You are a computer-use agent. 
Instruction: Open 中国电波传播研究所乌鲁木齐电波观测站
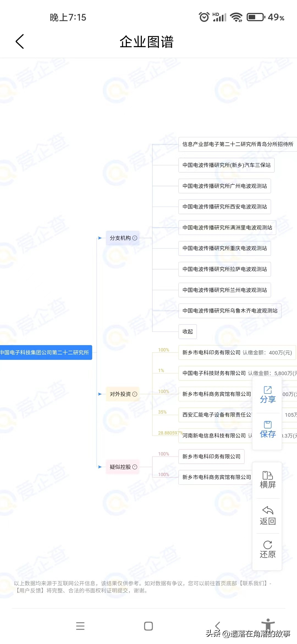tap(230, 311)
